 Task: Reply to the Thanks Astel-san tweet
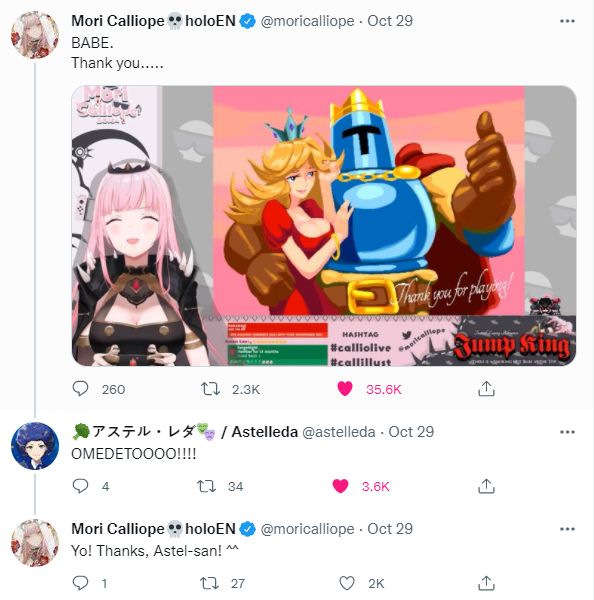pos(80,583)
